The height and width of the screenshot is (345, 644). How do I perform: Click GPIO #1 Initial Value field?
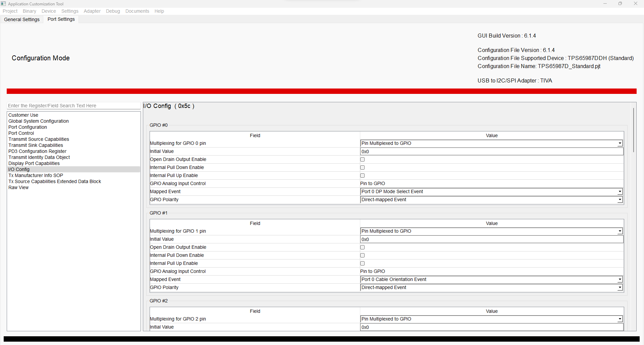point(492,239)
